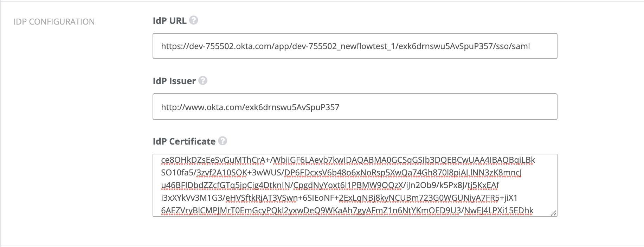This screenshot has height=247, width=644.
Task: Click the question mark next to IdP Certificate
Action: (x=223, y=141)
